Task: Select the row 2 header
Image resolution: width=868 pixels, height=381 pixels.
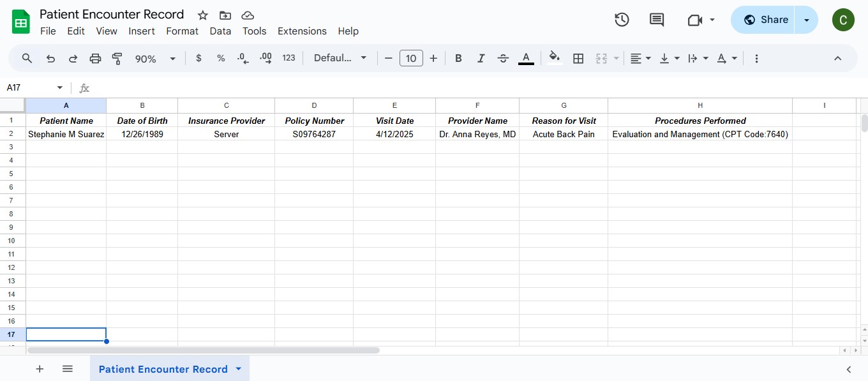Action: click(13, 134)
